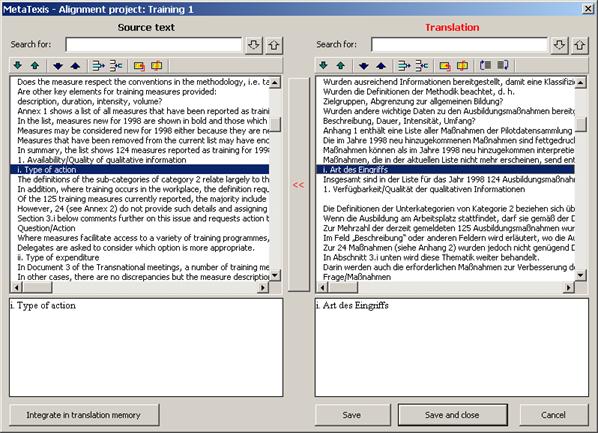Viewport: 598px width, 433px height.
Task: Select 'Zielgruppen, Abgrenzung zur allgemeinen Bildung?' row
Action: pyautogui.click(x=445, y=101)
